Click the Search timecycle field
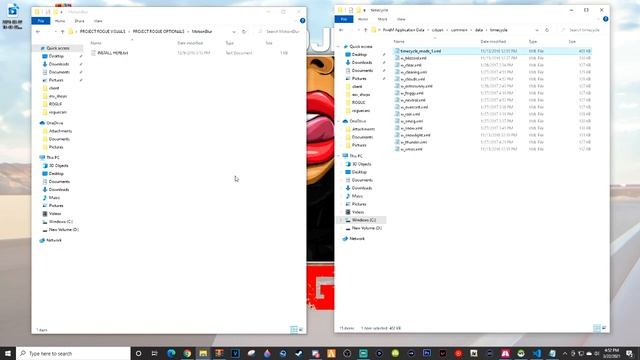Screen dimensions: 640x360 point(584,30)
